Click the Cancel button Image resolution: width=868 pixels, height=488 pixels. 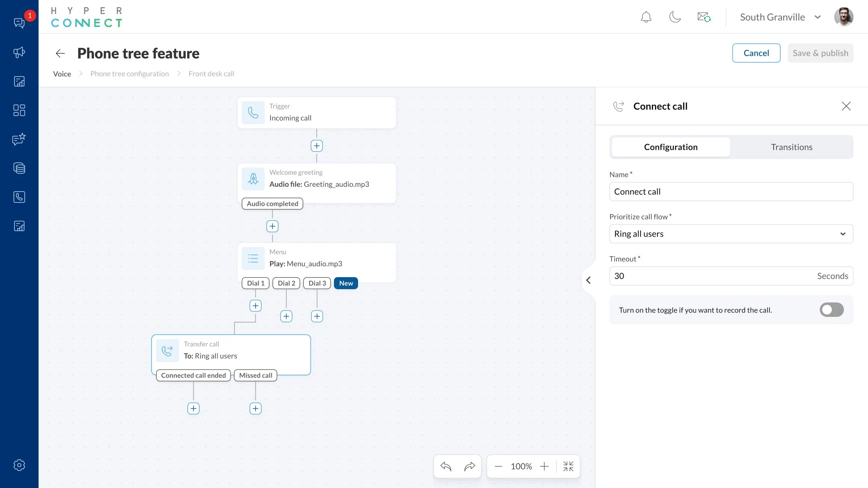click(x=756, y=53)
